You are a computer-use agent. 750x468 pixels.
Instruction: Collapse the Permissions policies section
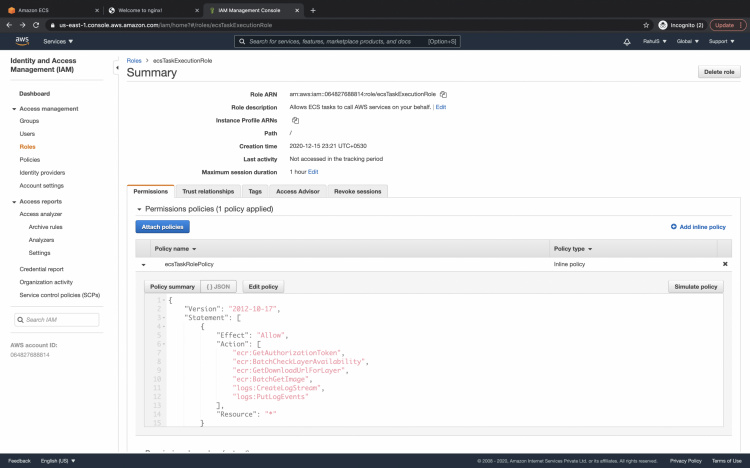[x=139, y=209]
